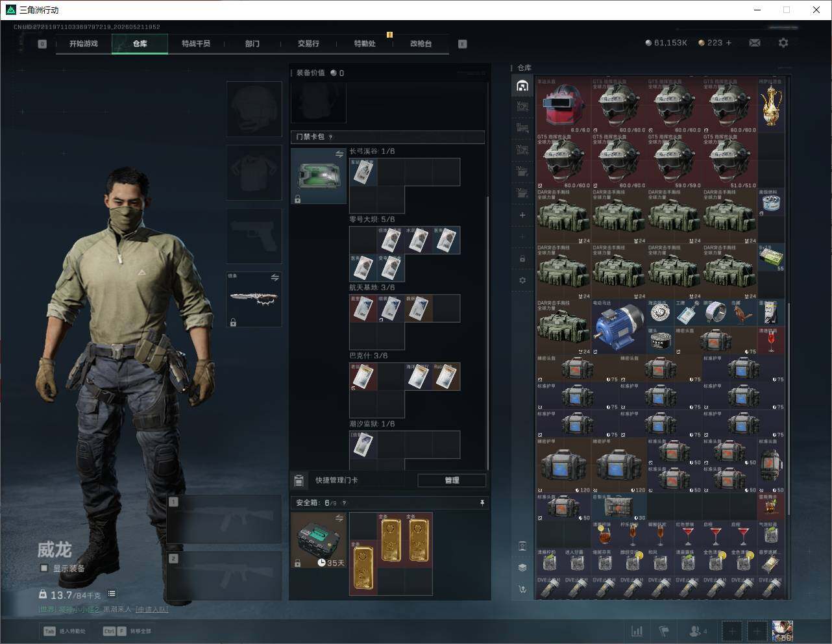Click the swap icon on the knife slot
The width and height of the screenshot is (832, 644).
(x=275, y=277)
